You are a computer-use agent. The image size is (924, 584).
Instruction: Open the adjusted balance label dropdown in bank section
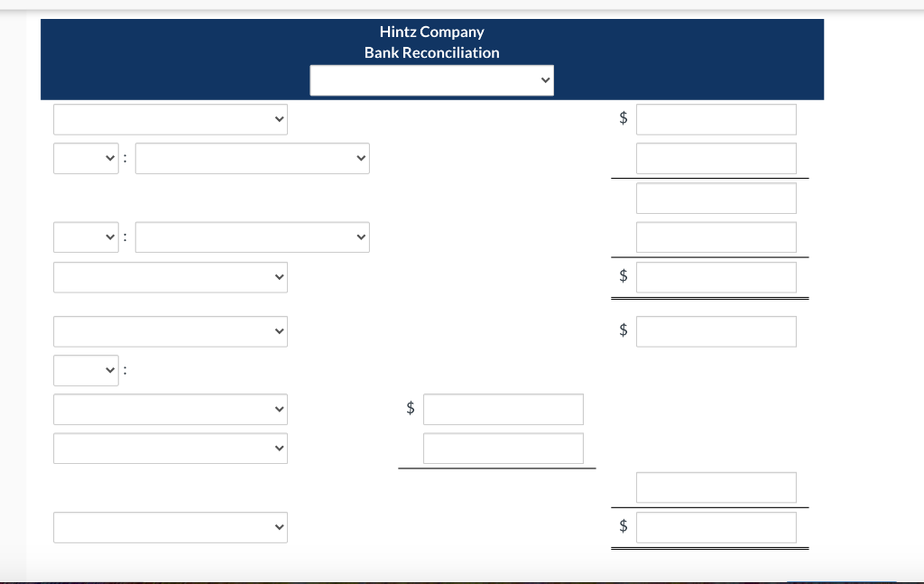[x=170, y=277]
